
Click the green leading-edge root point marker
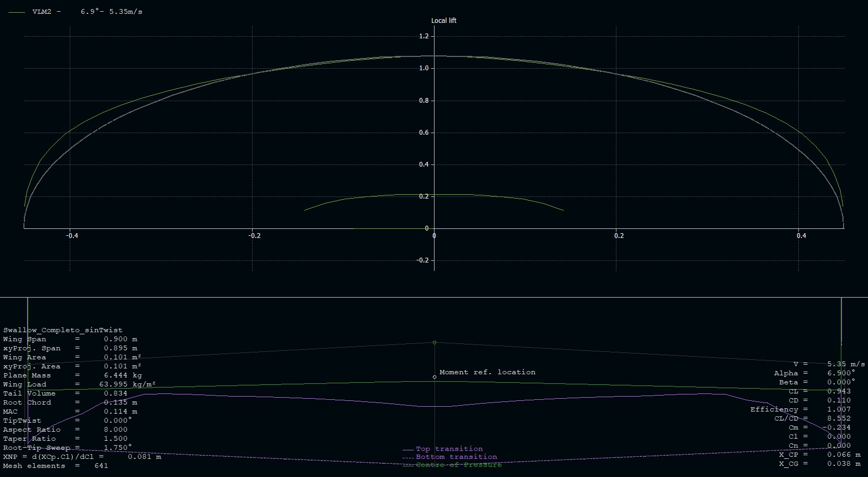435,342
